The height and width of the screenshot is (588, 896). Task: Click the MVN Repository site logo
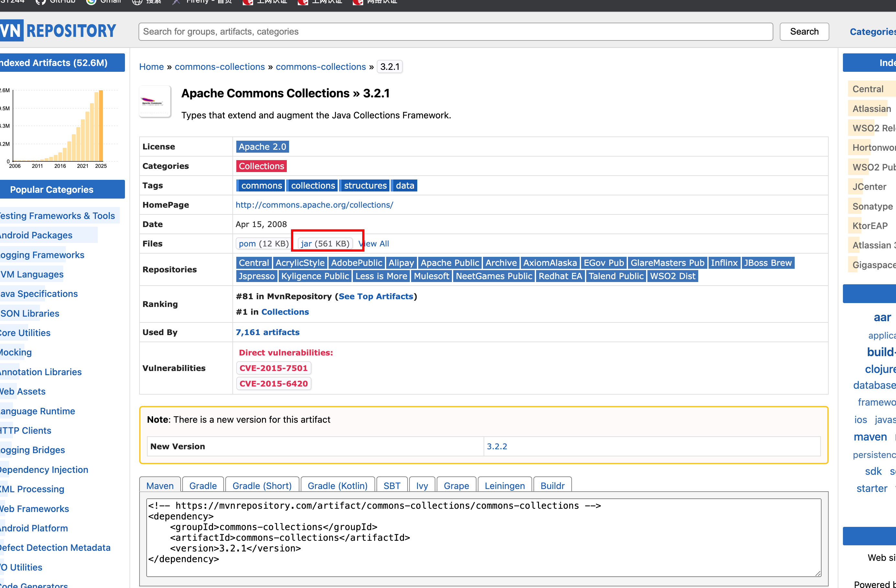58,31
